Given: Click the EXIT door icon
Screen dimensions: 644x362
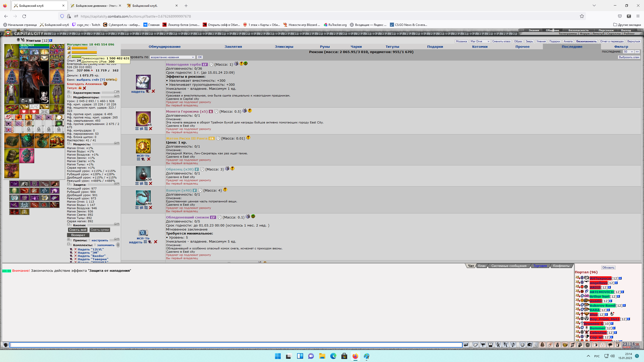Looking at the screenshot, I should 618,345.
